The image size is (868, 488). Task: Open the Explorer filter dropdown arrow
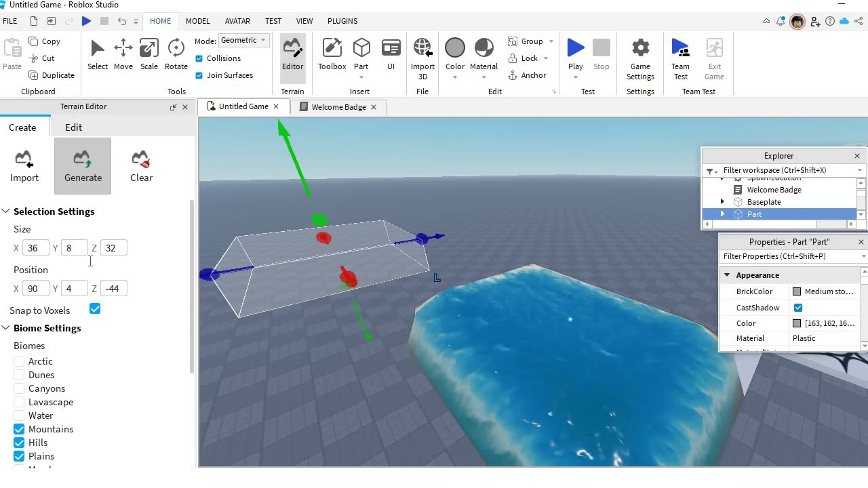tap(860, 171)
